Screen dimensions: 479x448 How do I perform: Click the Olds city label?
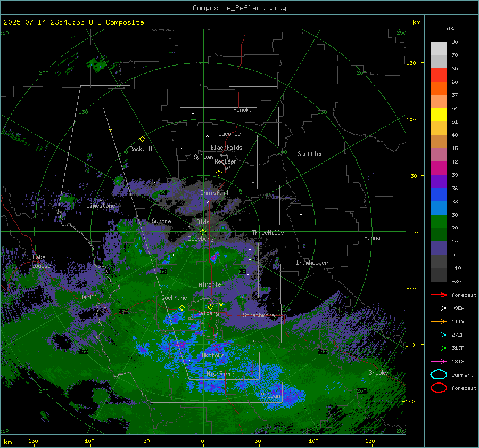203,222
